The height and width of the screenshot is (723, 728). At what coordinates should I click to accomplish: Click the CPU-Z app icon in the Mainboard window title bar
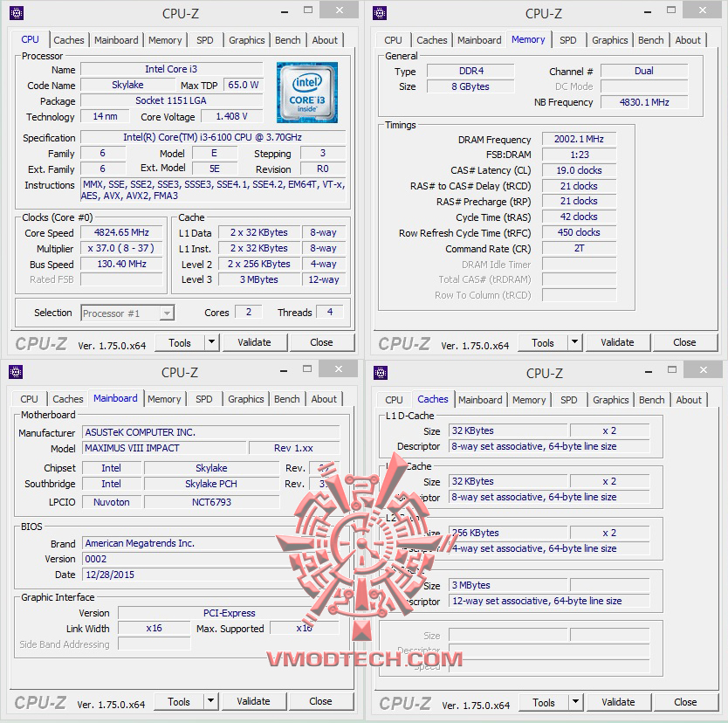tap(16, 372)
